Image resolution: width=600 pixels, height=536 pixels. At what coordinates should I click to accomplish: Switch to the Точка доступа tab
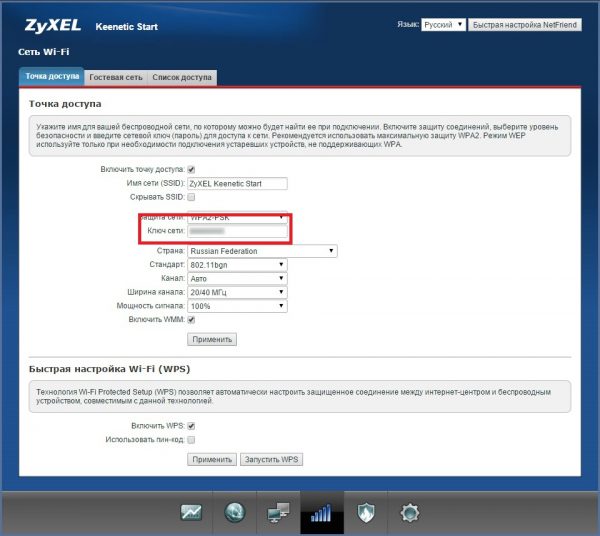[52, 77]
